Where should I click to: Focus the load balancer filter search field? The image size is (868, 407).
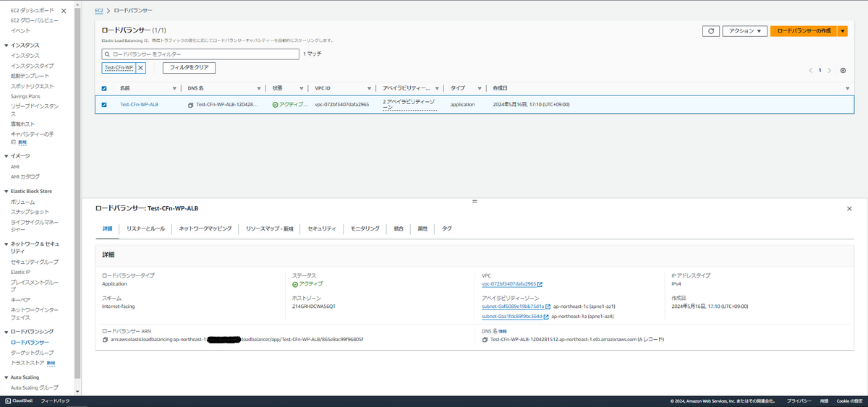200,54
